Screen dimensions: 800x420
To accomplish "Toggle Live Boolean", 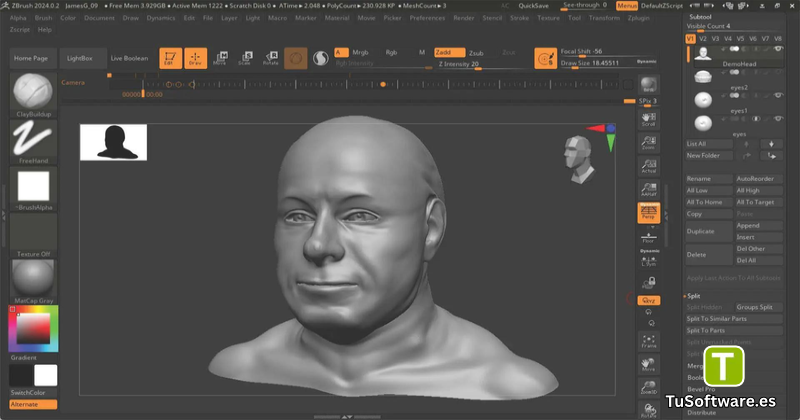I will coord(129,58).
